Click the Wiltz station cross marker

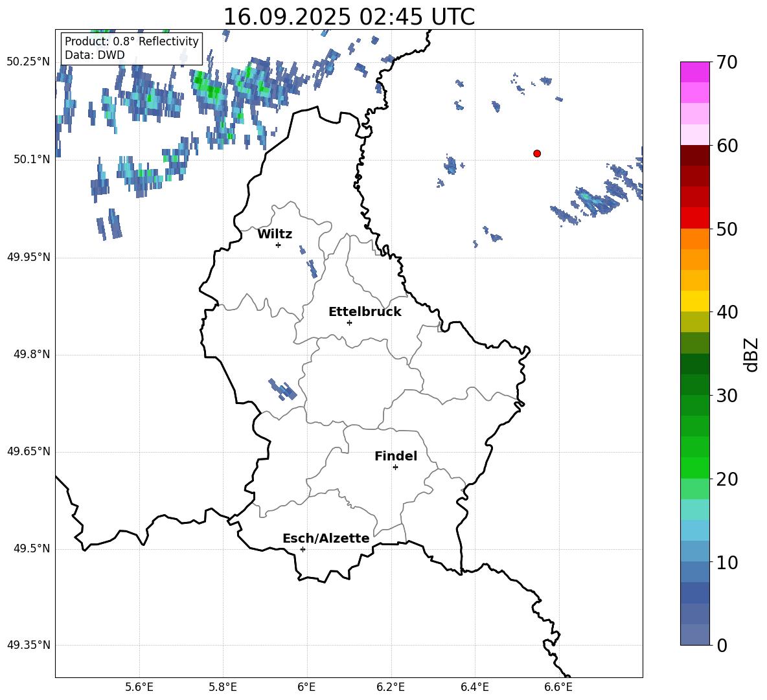coord(278,245)
